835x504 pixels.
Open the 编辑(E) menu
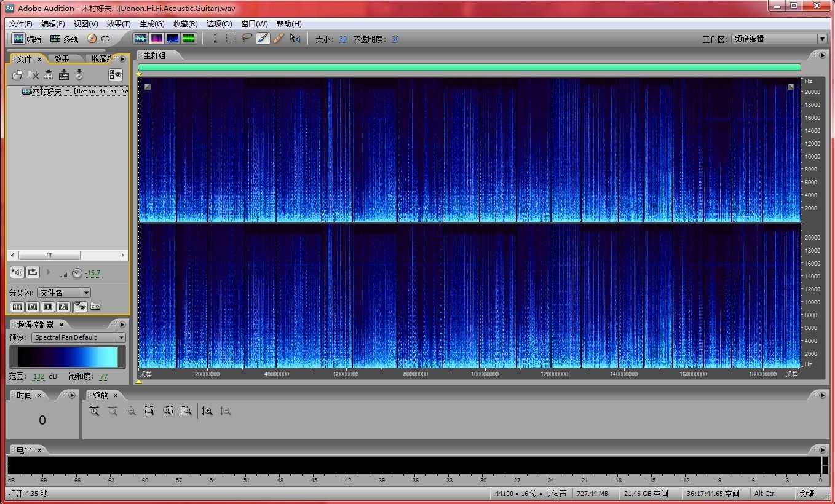[53, 24]
